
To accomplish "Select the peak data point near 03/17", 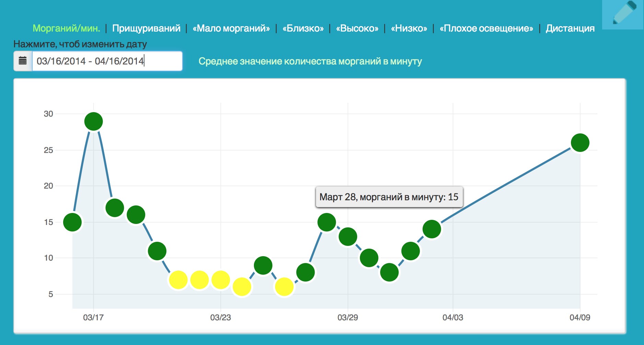I will tap(94, 121).
